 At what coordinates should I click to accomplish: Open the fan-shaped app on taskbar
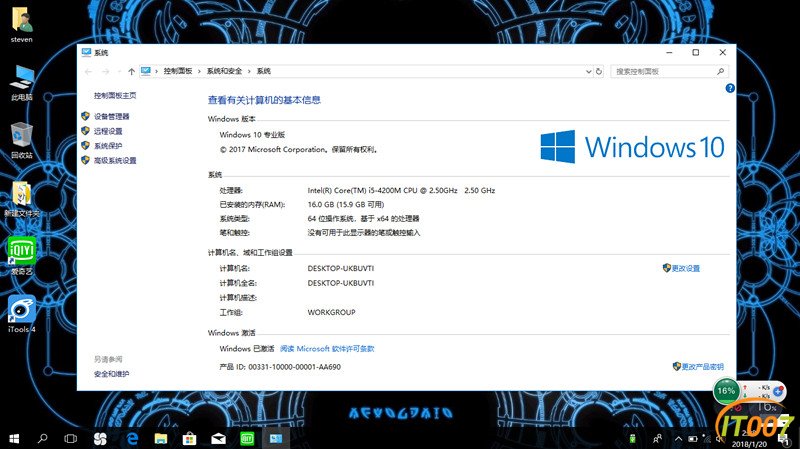[101, 439]
